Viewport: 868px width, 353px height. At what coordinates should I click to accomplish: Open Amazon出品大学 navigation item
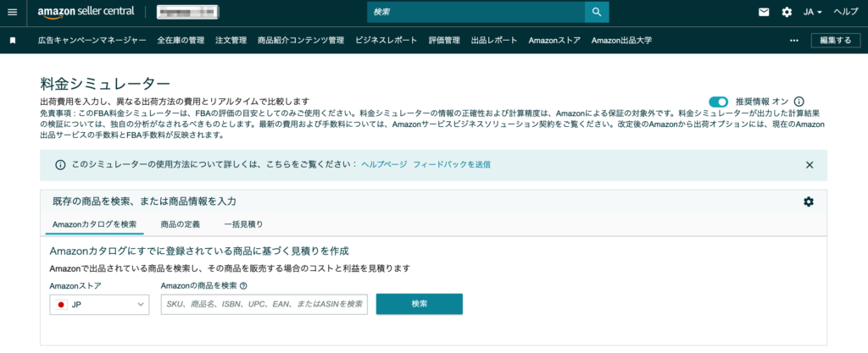pyautogui.click(x=621, y=41)
